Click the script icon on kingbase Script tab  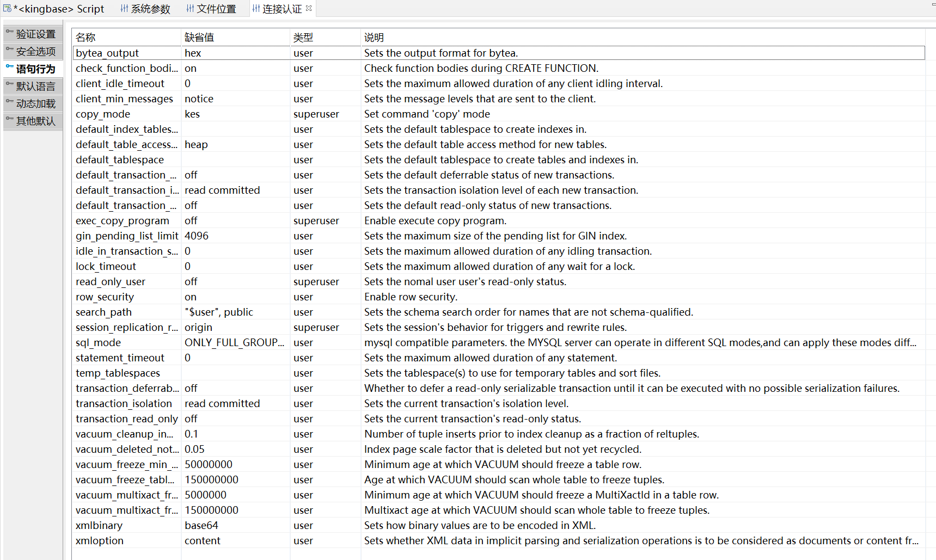point(8,8)
